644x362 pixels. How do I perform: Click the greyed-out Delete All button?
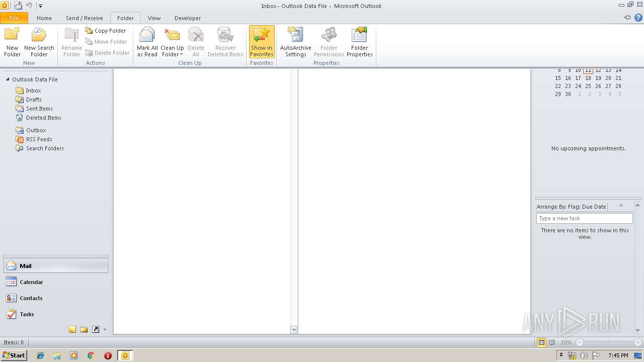coord(196,42)
